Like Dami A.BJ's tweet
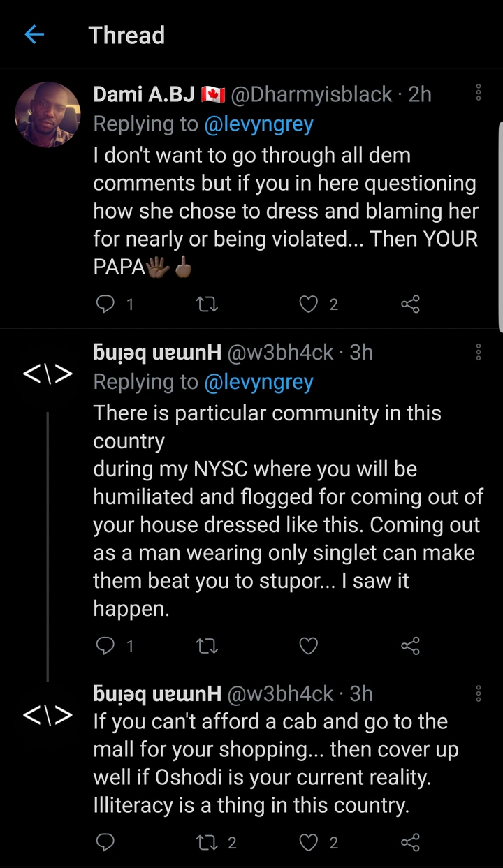Image resolution: width=503 pixels, height=868 pixels. click(x=309, y=304)
